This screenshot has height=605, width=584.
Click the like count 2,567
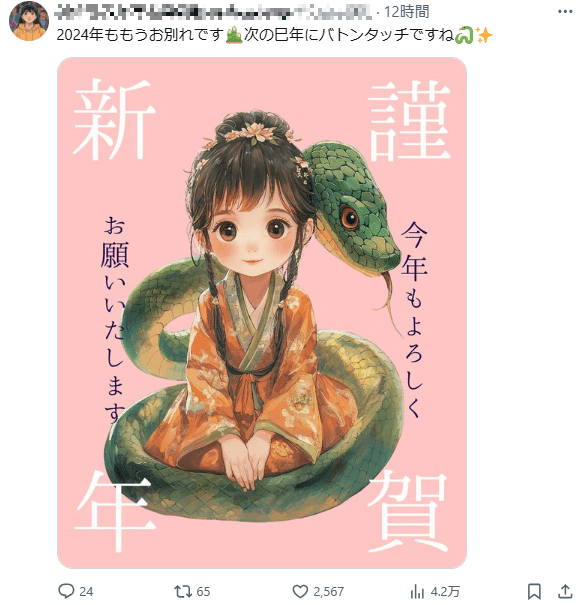328,591
